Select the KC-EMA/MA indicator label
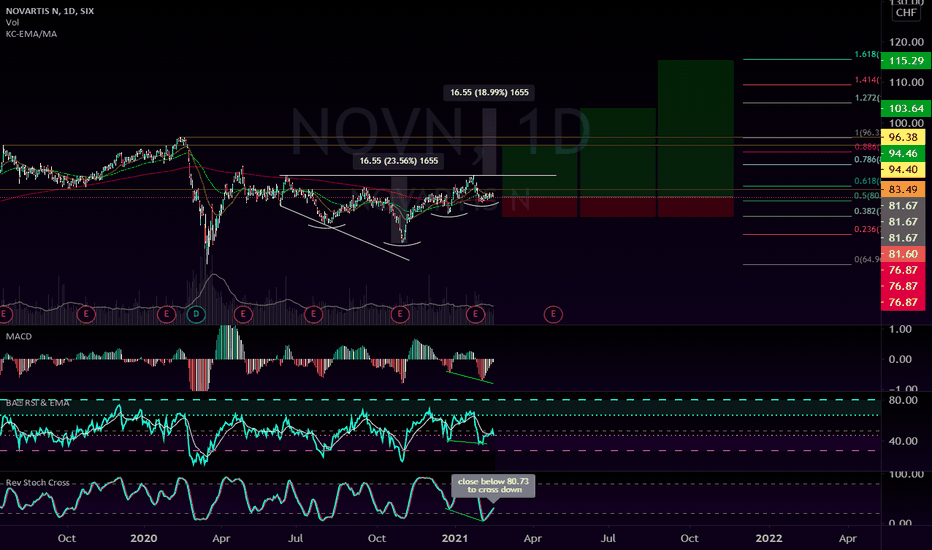 click(x=32, y=34)
